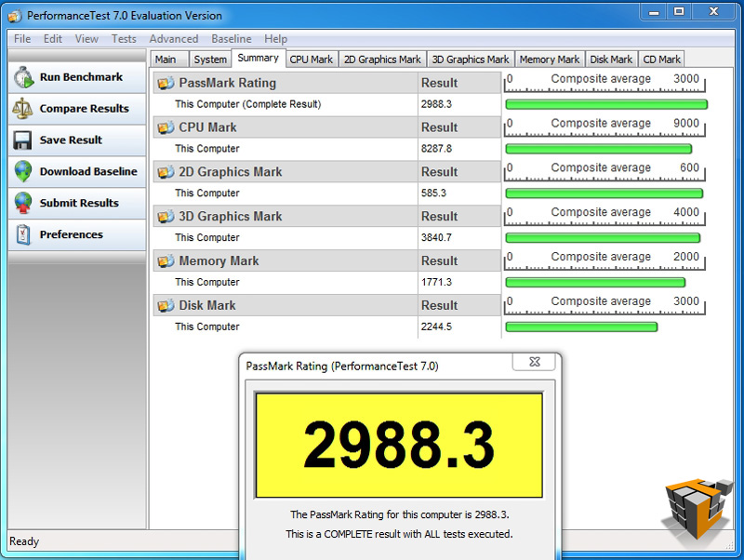Open the View menu
Viewport: 744px width, 560px height.
coord(86,39)
